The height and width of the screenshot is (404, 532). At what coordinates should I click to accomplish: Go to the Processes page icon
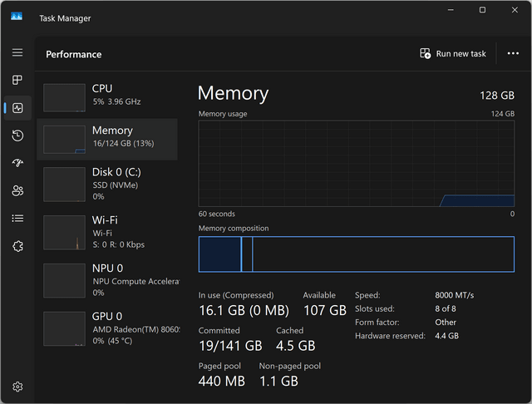tap(17, 80)
